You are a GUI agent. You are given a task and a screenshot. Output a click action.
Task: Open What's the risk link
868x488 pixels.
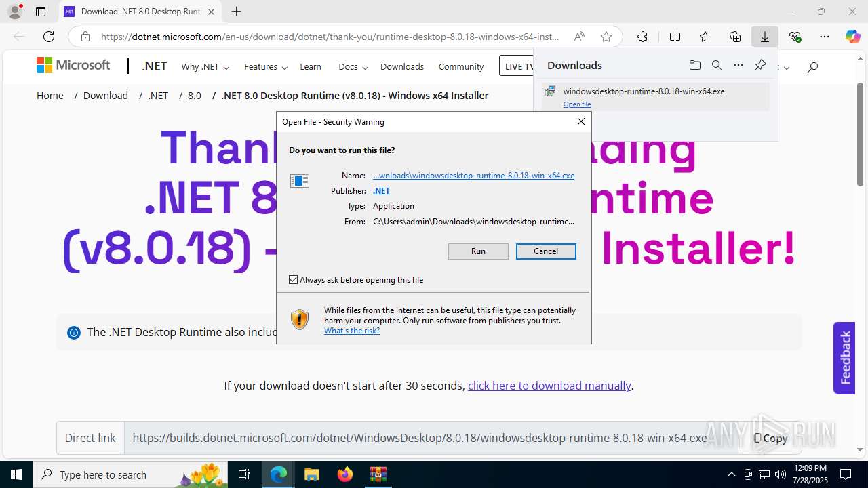(x=352, y=331)
